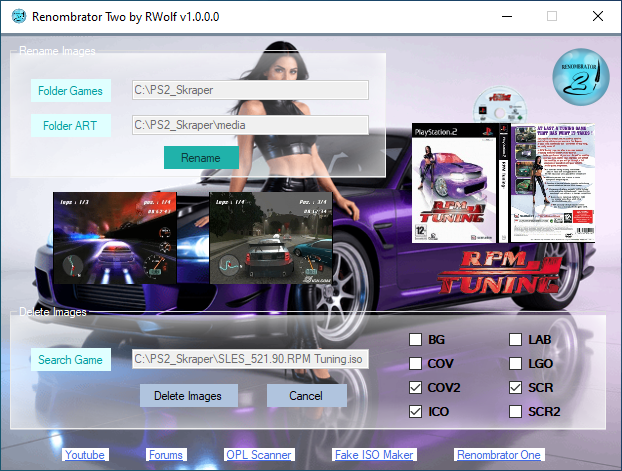Open the OPL Scanner link
Image resolution: width=622 pixels, height=471 pixels.
point(259,455)
